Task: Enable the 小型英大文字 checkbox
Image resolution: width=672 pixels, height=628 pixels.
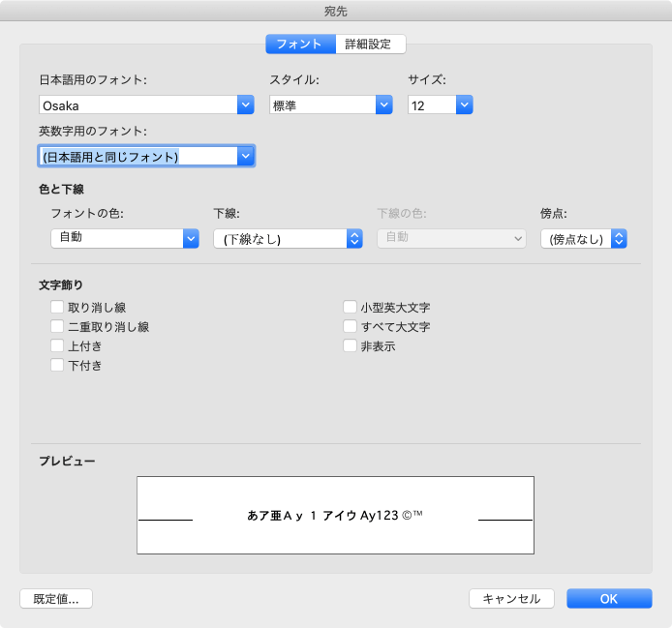Action: coord(350,308)
